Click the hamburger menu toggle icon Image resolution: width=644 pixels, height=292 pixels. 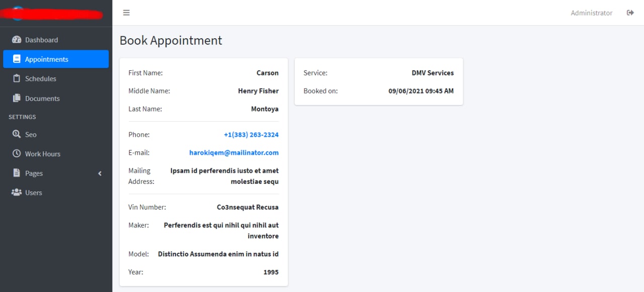point(126,13)
